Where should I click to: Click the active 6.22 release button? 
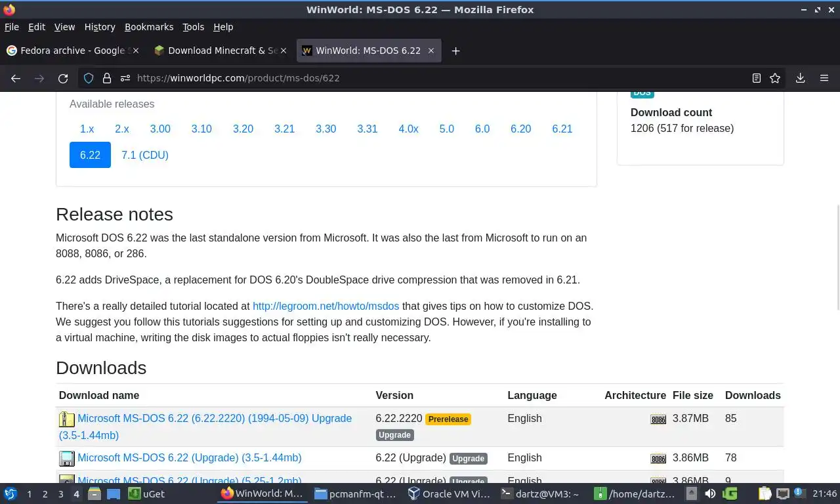90,155
